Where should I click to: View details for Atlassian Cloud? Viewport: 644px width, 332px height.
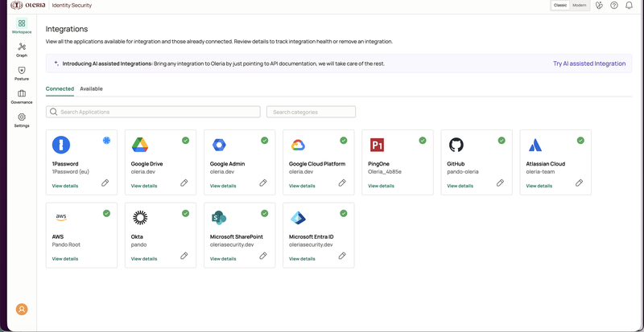[539, 186]
